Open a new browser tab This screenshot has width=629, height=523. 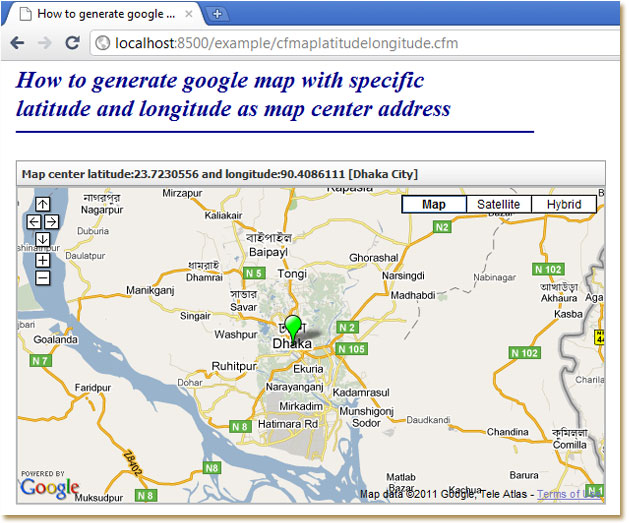point(217,14)
